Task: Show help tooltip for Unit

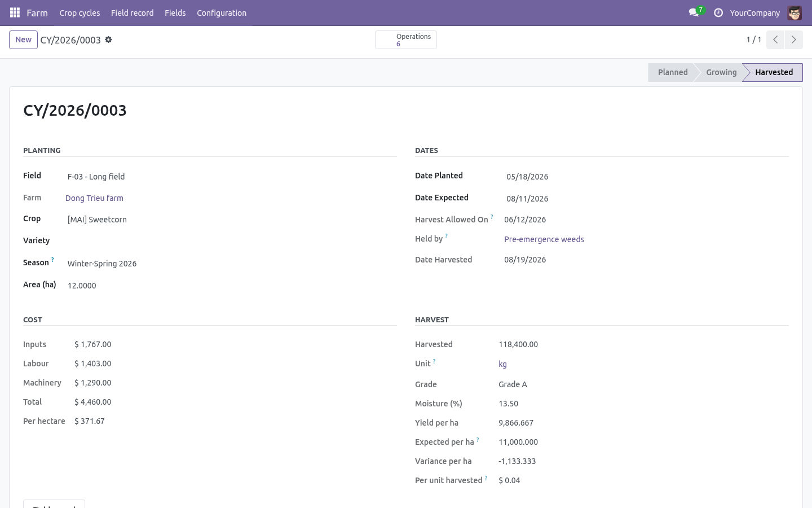Action: [434, 361]
